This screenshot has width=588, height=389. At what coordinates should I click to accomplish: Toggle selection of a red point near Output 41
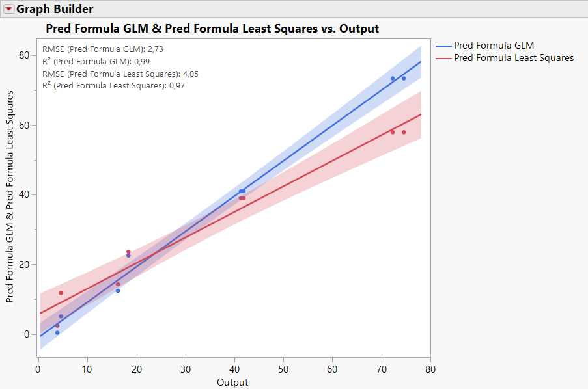click(242, 196)
